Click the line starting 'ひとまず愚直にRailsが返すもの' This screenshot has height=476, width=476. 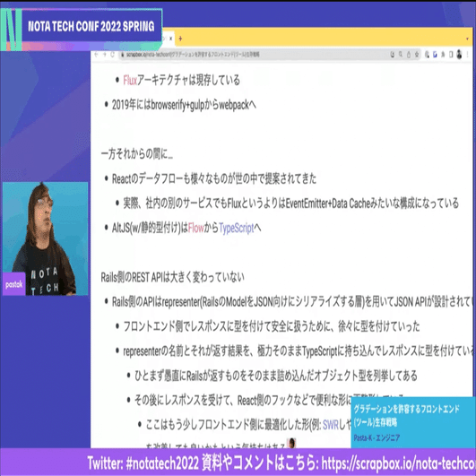tap(275, 376)
